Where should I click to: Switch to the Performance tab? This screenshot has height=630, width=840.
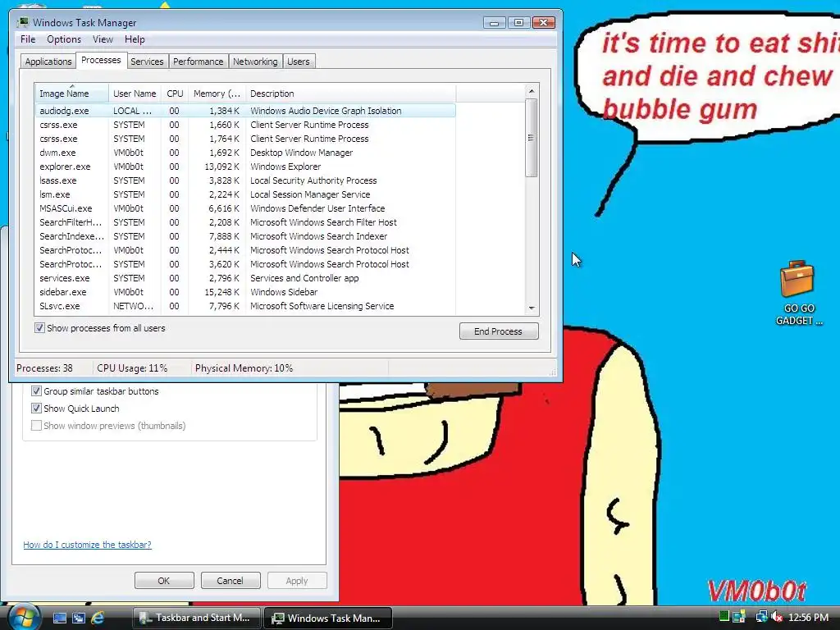click(198, 62)
